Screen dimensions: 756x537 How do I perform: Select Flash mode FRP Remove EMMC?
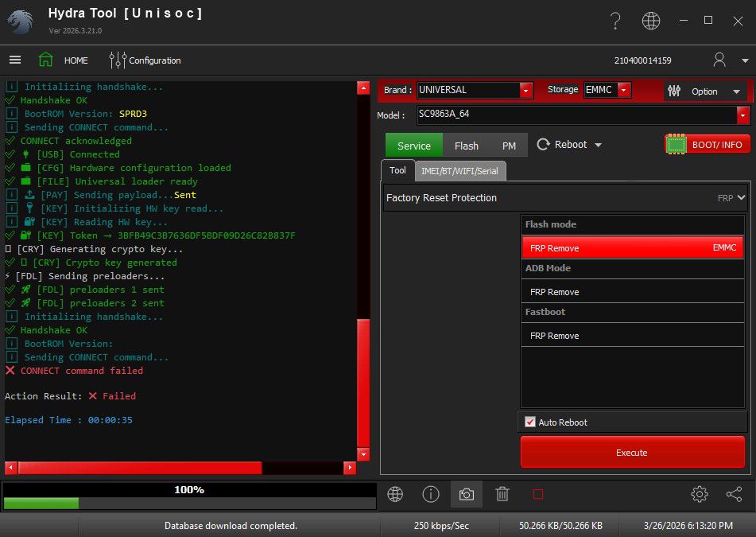click(x=633, y=247)
